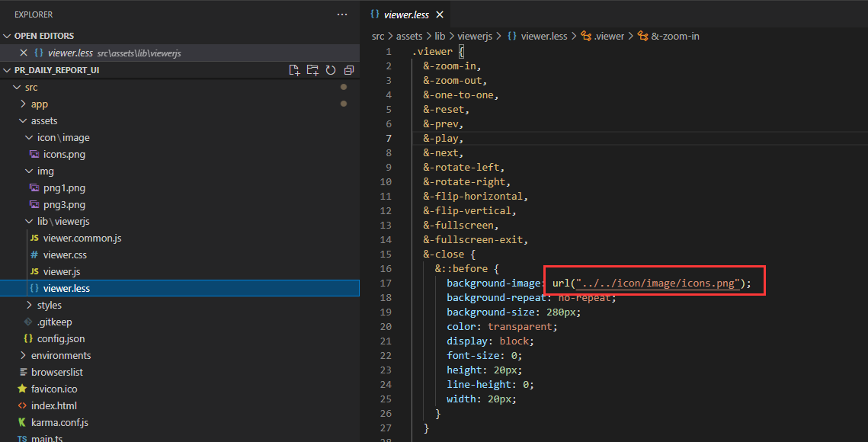Open the Explorer more actions ellipsis
Screen dimensions: 868x442
[x=342, y=14]
